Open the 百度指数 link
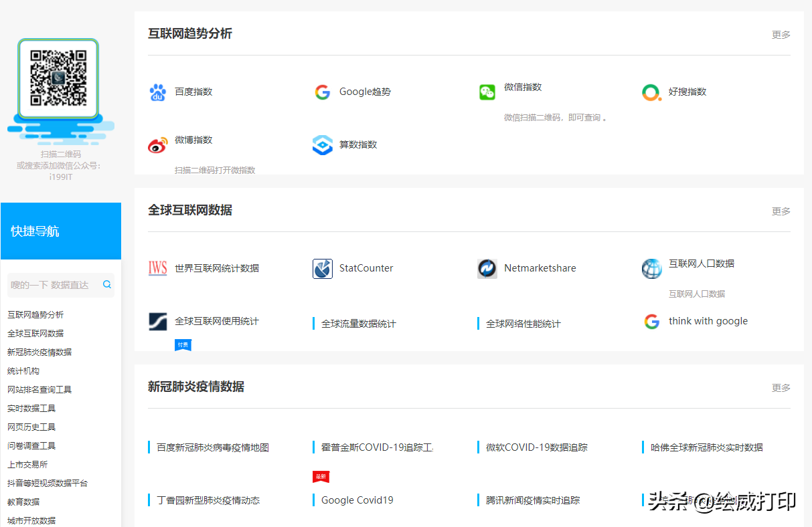This screenshot has height=527, width=812. point(193,92)
